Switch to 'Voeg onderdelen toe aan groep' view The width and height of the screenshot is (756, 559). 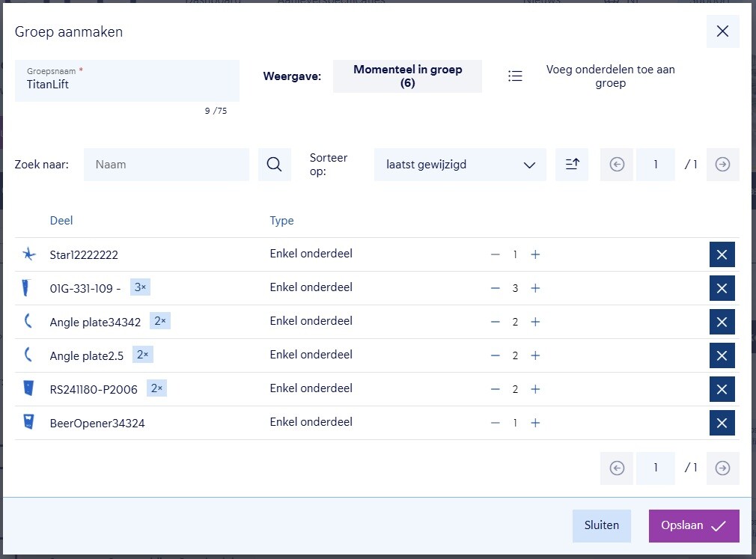click(x=610, y=76)
